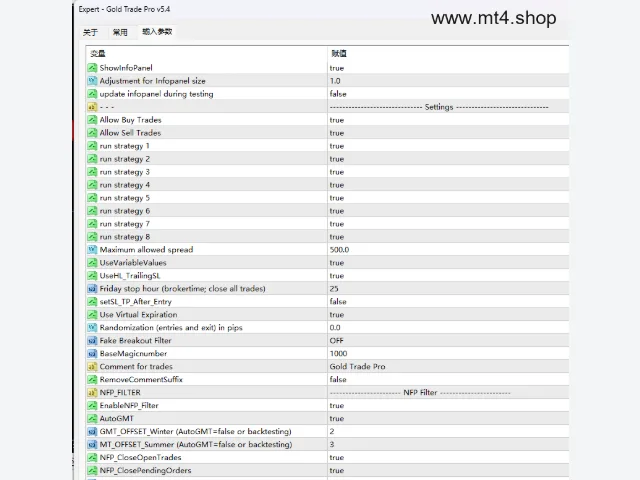Click the icon beside Adjustment for Infopanel size
The height and width of the screenshot is (480, 640).
pyautogui.click(x=92, y=81)
